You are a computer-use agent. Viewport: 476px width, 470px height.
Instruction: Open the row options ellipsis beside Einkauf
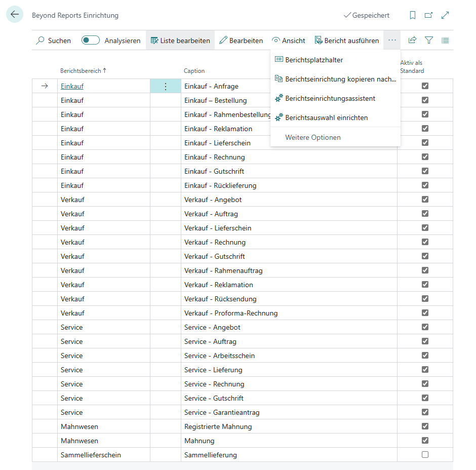166,86
